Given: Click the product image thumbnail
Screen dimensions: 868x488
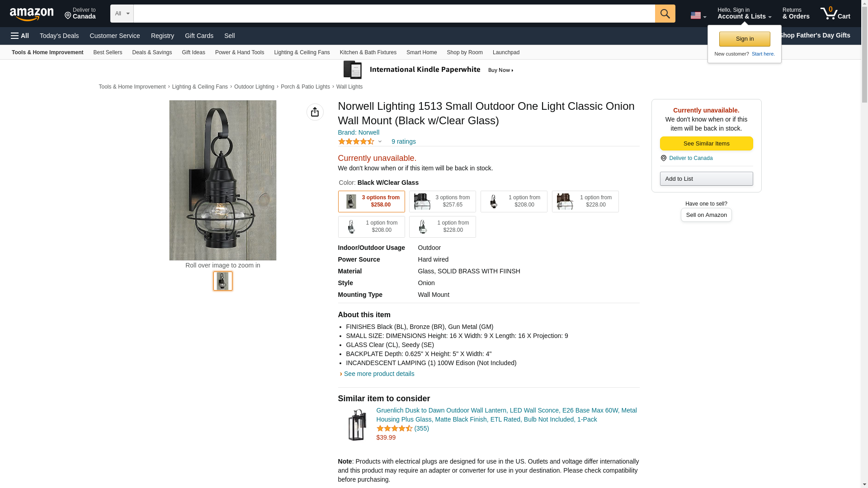Looking at the screenshot, I should 222,281.
